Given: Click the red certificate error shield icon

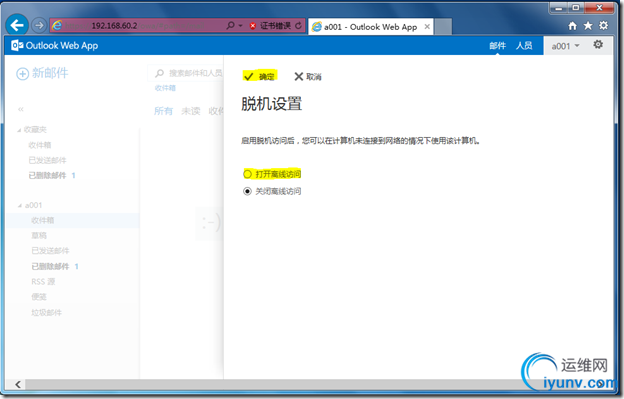Looking at the screenshot, I should coord(252,26).
